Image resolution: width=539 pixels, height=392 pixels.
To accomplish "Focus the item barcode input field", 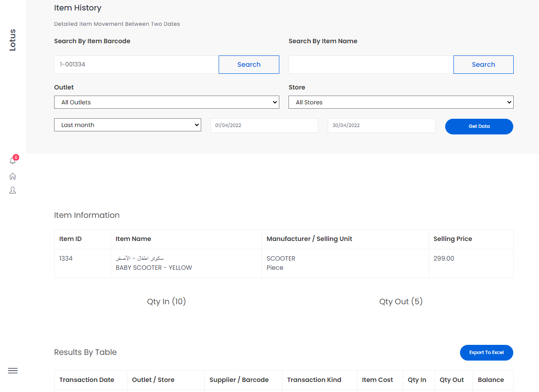I will click(x=136, y=65).
